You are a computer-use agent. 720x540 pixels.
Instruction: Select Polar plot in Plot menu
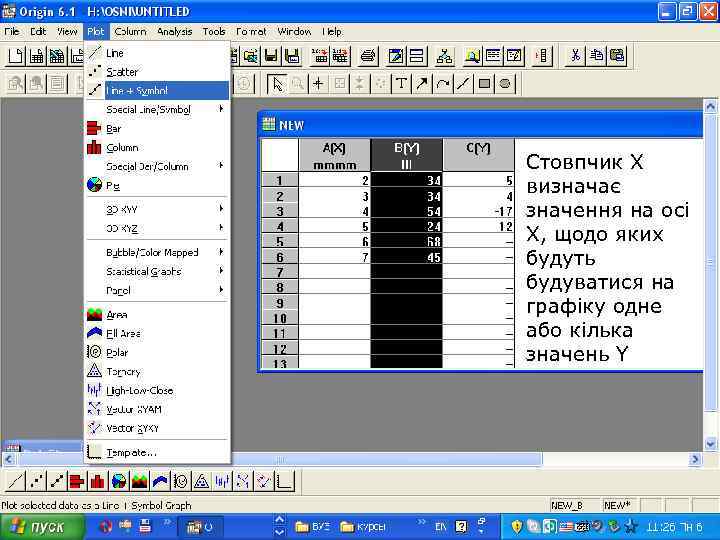(157, 352)
